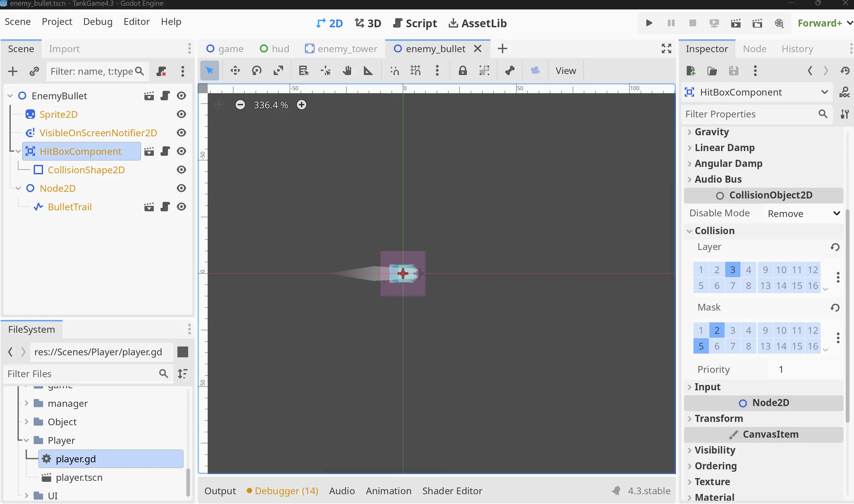
Task: Run the current scene clapper icon
Action: click(736, 23)
